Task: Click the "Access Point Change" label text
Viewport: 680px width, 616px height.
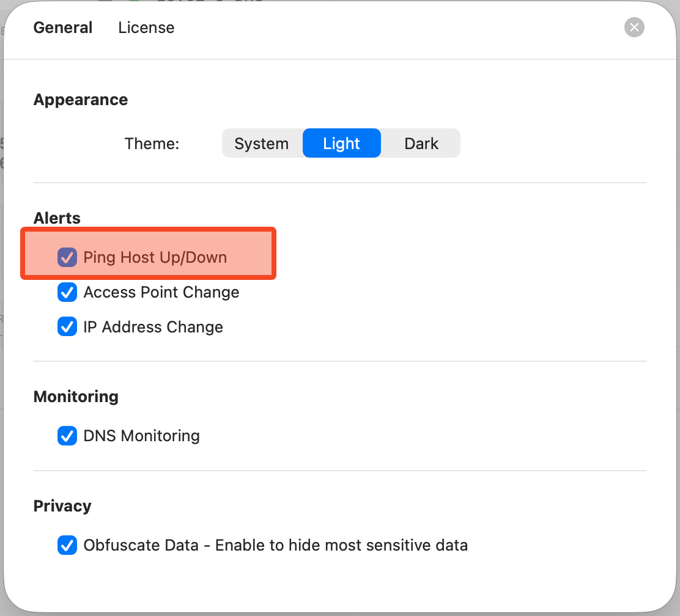Action: tap(161, 293)
